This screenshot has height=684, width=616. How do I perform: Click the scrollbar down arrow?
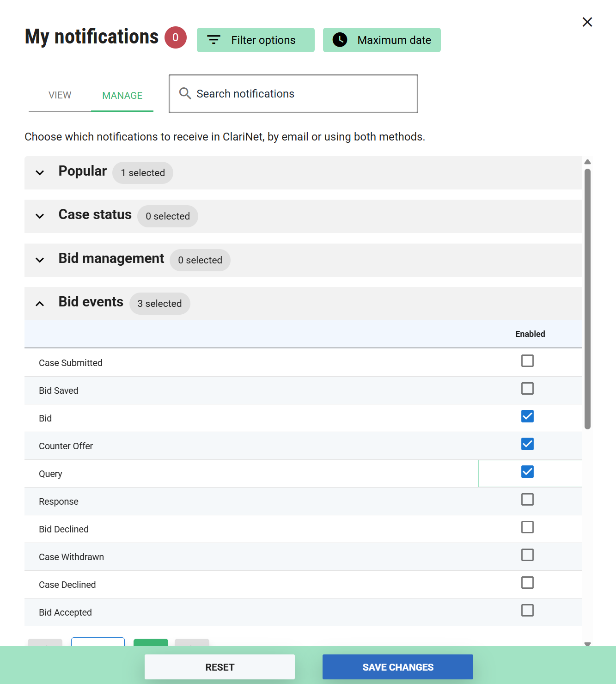[587, 644]
